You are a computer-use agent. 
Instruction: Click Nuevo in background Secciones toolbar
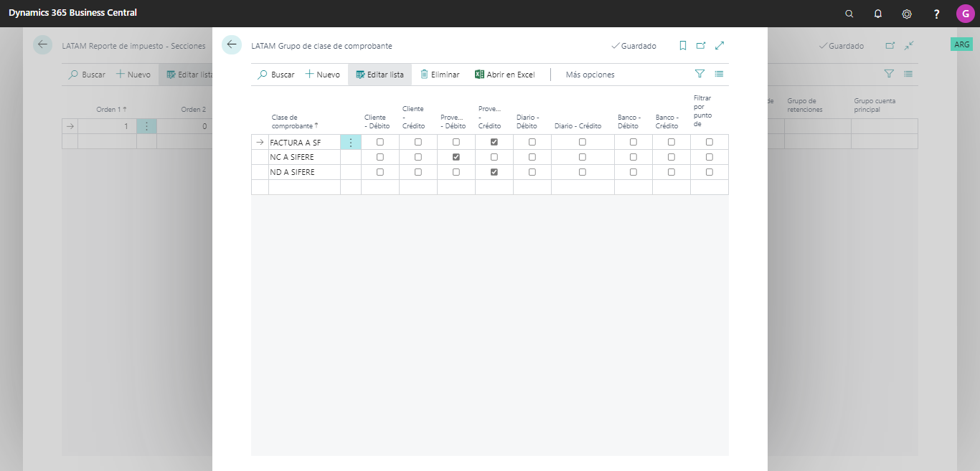(133, 75)
